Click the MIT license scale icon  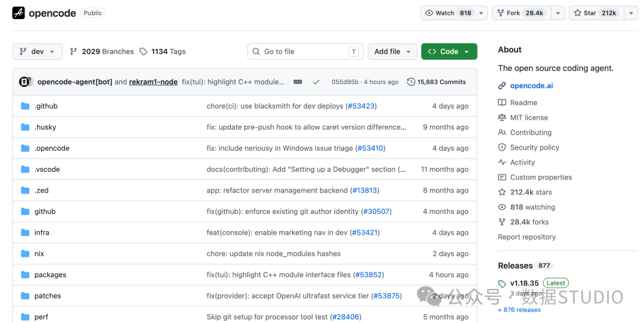[502, 117]
